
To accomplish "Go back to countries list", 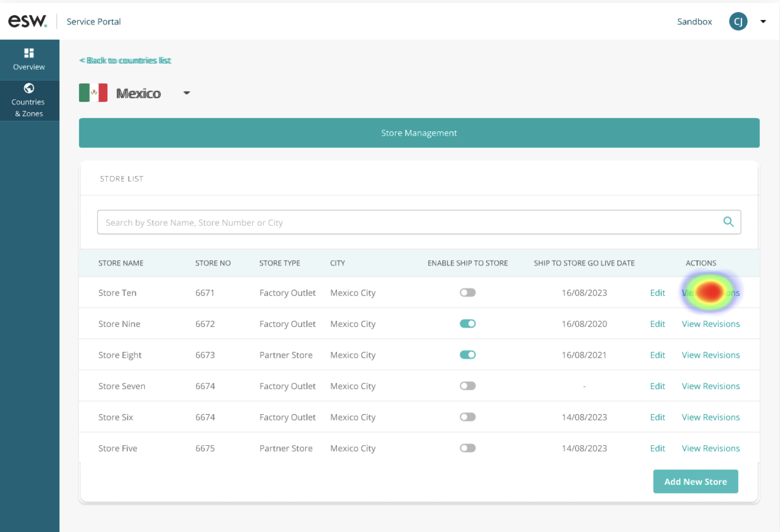I will click(x=125, y=60).
